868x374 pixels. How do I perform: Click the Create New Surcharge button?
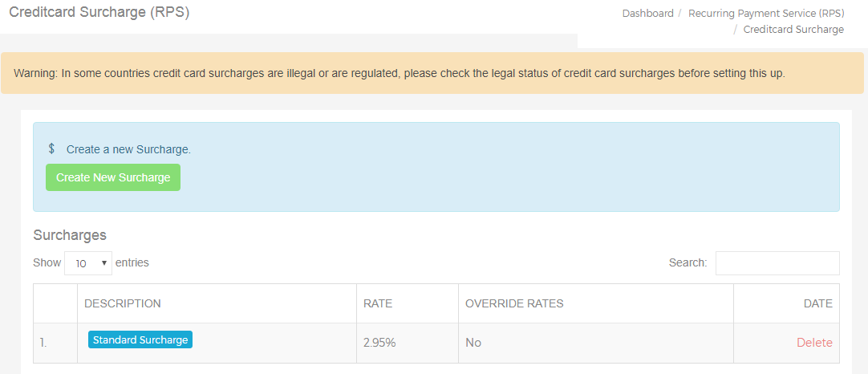click(x=113, y=177)
